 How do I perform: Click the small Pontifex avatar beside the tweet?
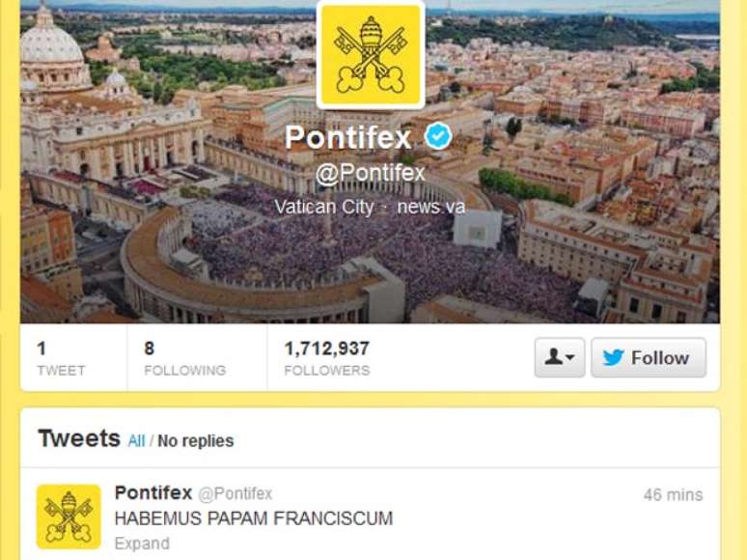point(69,517)
